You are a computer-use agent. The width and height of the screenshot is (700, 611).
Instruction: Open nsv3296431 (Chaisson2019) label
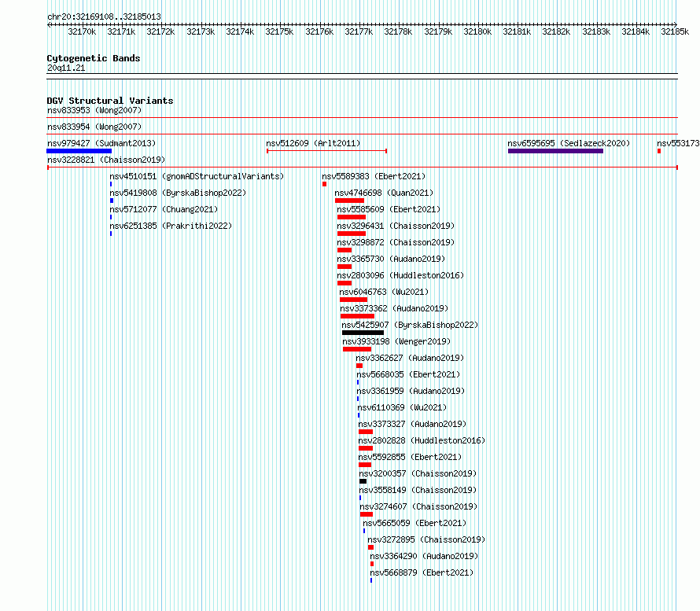(396, 226)
